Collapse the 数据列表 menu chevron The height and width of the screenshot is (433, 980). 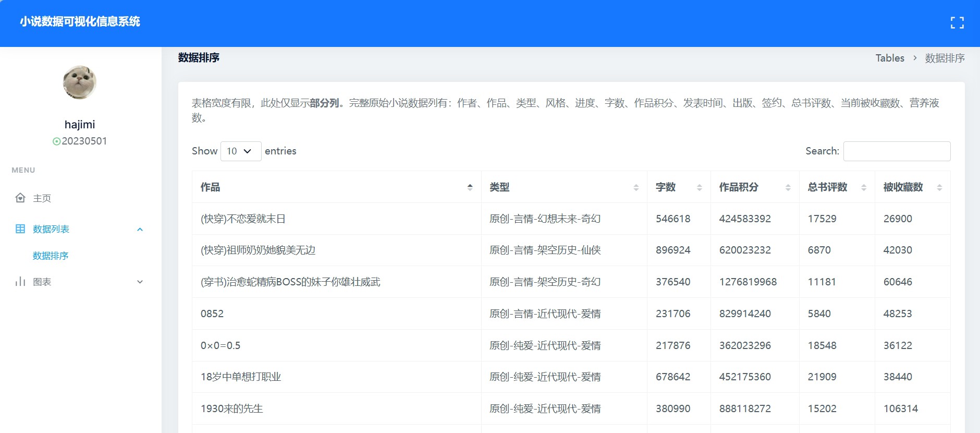pyautogui.click(x=140, y=230)
